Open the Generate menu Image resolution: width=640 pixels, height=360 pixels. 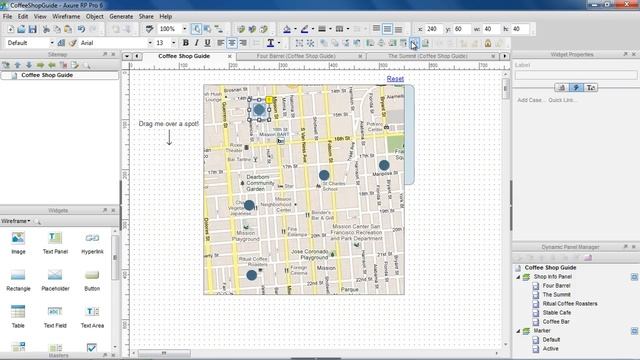[121, 16]
